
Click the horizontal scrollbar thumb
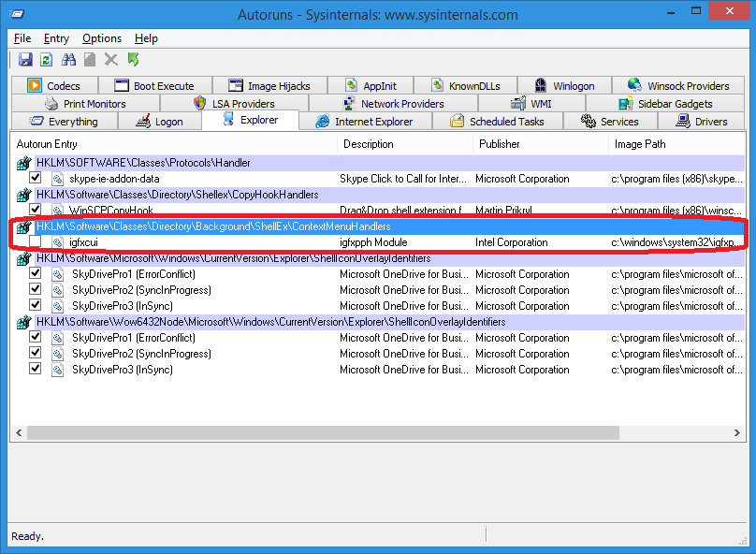coord(323,432)
